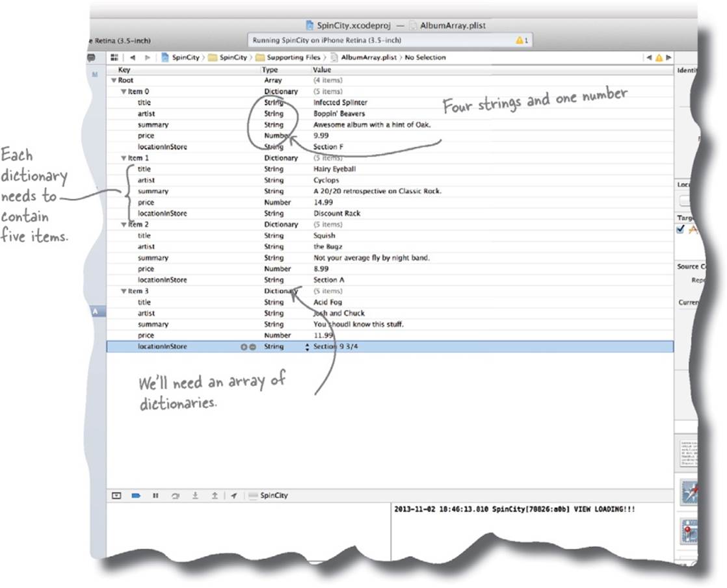Select price value 14.99

point(323,203)
